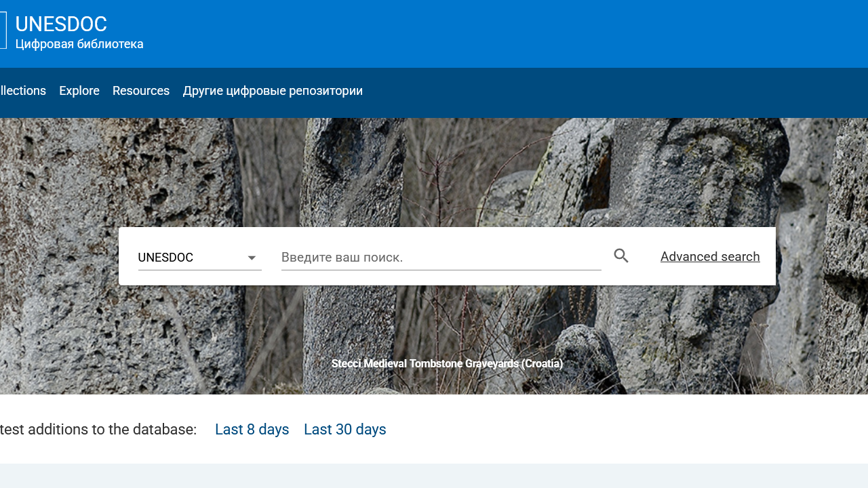The width and height of the screenshot is (868, 488).
Task: Show additions from Last 8 days
Action: point(252,430)
